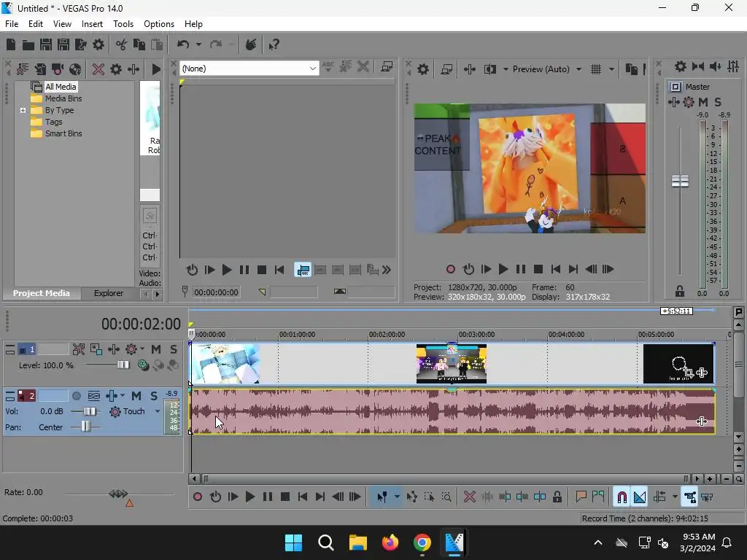Viewport: 747px width, 560px height.
Task: Open edit tool selector dropdown arrow
Action: 396,497
